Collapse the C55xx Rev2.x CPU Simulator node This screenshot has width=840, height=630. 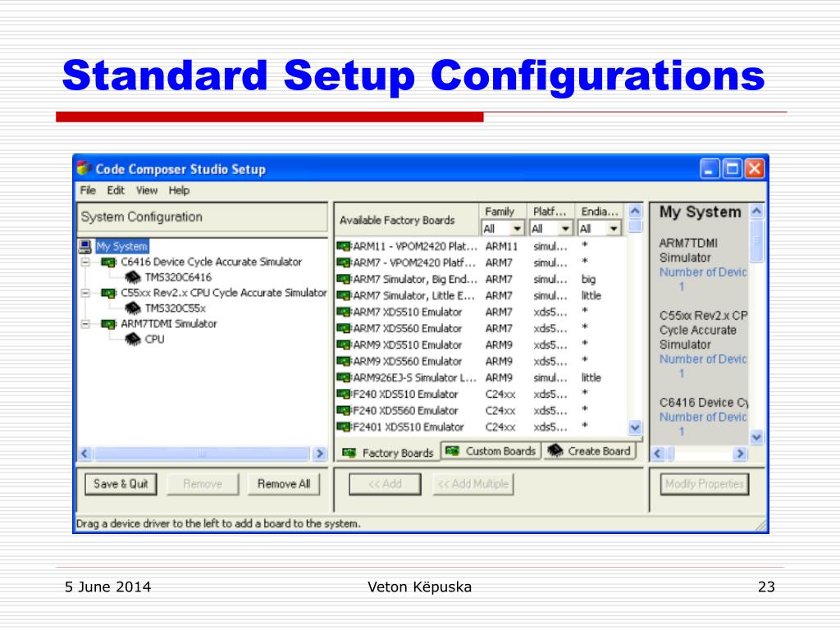pyautogui.click(x=85, y=293)
